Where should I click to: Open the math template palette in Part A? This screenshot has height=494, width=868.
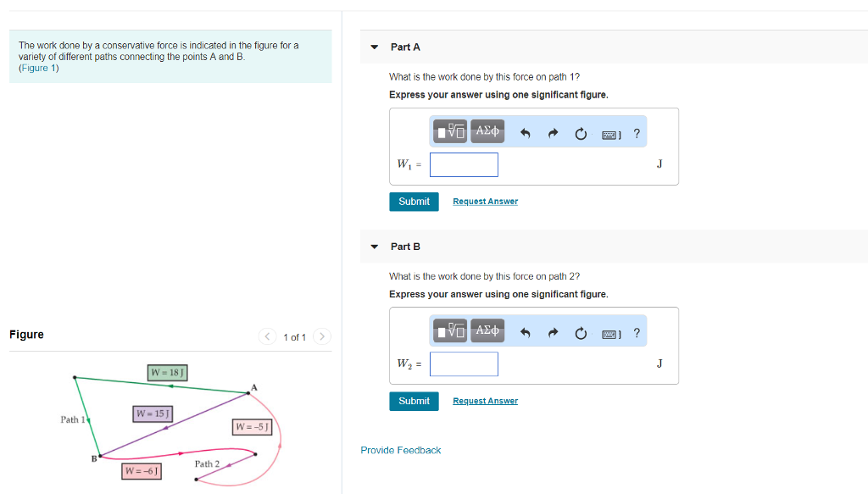point(449,132)
